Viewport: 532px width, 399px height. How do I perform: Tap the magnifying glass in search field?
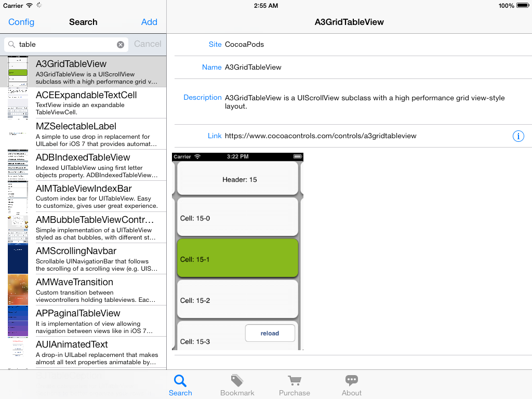(11, 45)
